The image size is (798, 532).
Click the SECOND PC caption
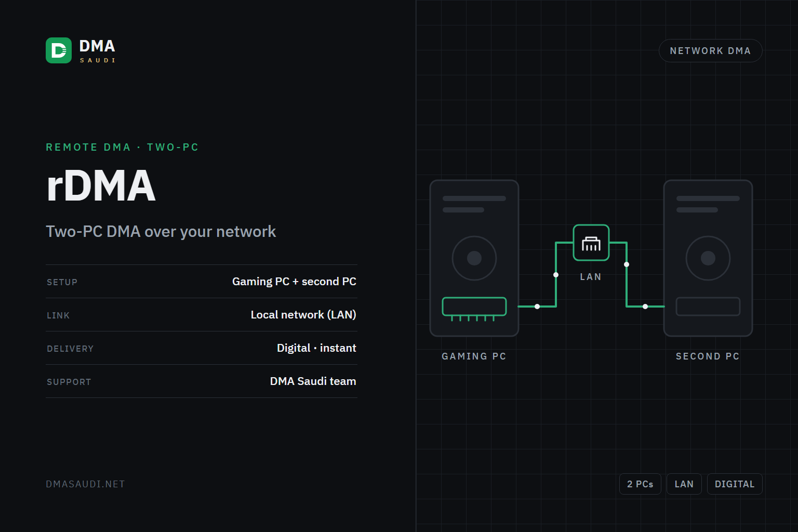pos(708,356)
